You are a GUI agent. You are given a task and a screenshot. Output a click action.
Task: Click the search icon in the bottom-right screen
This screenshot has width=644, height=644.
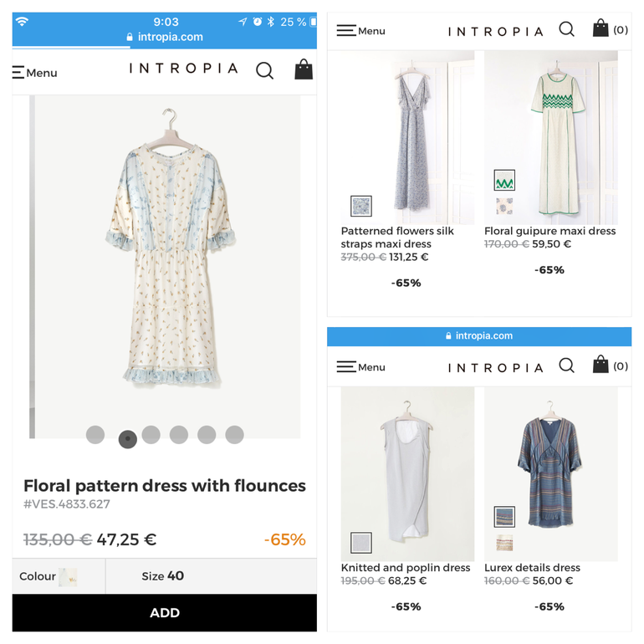point(566,365)
